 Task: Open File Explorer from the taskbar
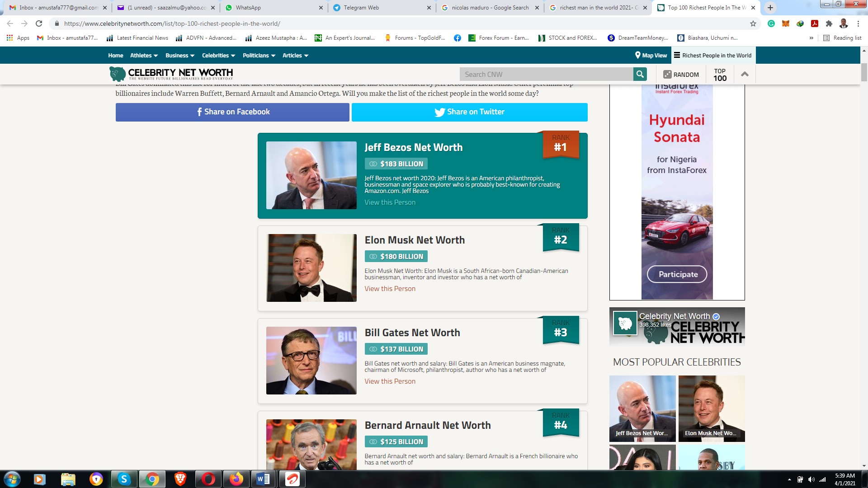click(x=68, y=479)
